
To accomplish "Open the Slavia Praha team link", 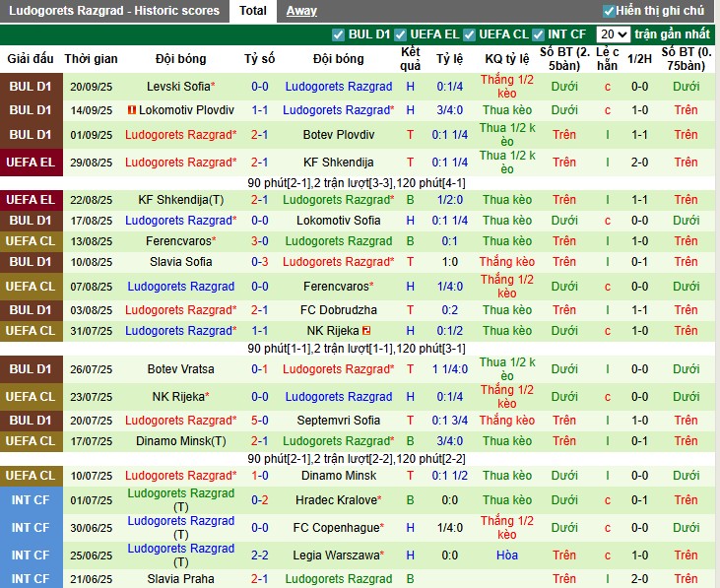I will coord(180,579).
